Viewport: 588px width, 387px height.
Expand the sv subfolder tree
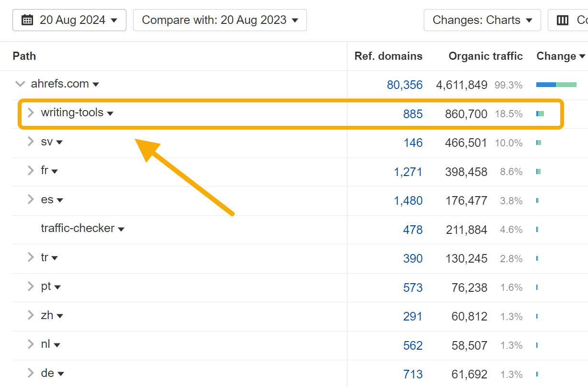coord(30,142)
